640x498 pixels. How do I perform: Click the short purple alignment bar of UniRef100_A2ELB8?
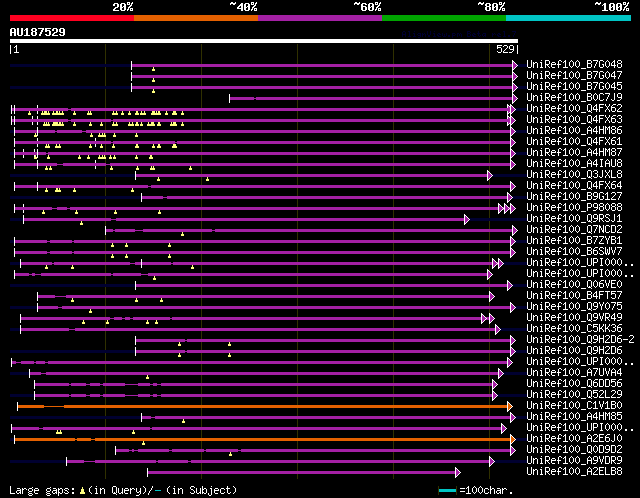pos(304,473)
